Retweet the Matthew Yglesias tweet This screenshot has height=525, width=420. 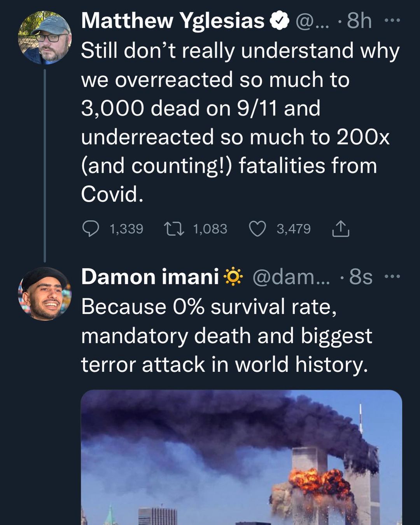(174, 229)
